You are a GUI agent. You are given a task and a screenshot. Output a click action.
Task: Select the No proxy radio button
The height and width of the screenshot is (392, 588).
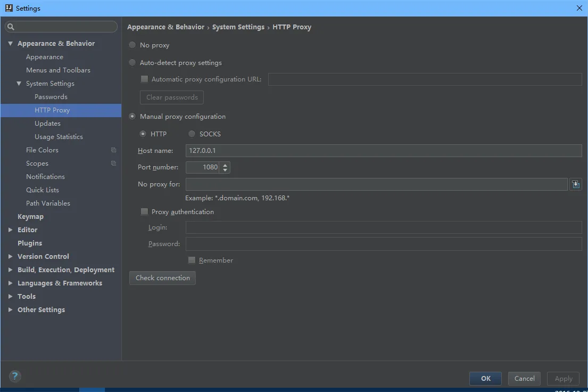pyautogui.click(x=132, y=45)
